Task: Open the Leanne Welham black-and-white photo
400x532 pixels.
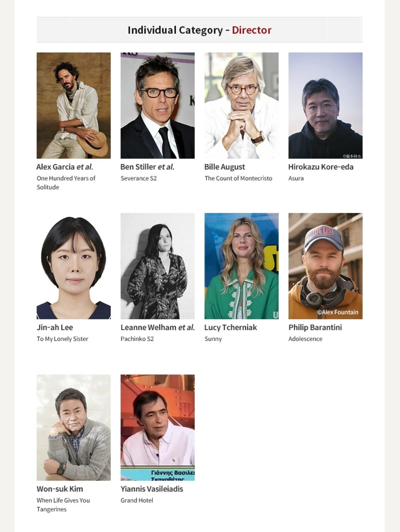Action: [158, 266]
